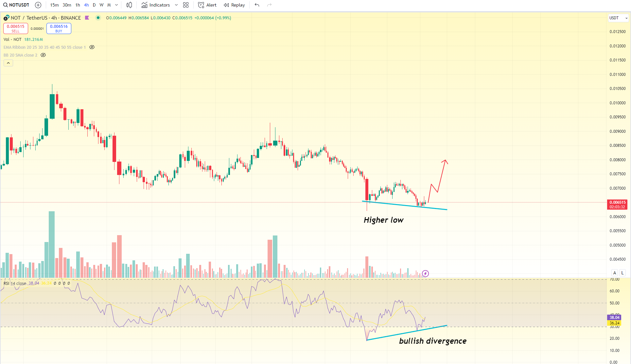Open the NOTUSDT symbol search field

point(16,5)
